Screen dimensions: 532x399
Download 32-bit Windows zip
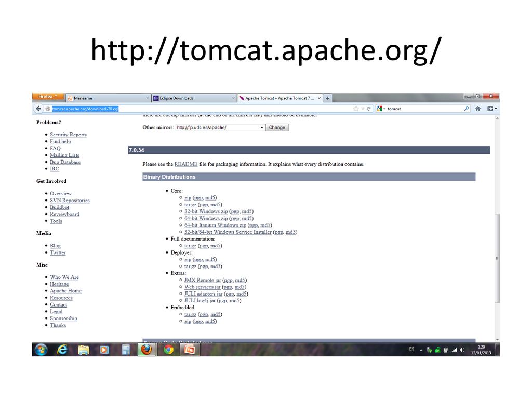coord(206,211)
